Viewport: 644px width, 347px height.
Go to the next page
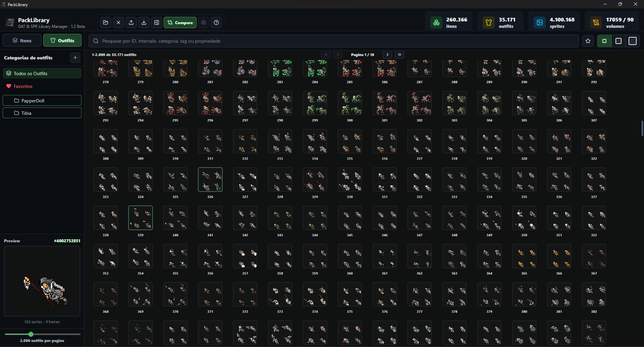pyautogui.click(x=387, y=55)
